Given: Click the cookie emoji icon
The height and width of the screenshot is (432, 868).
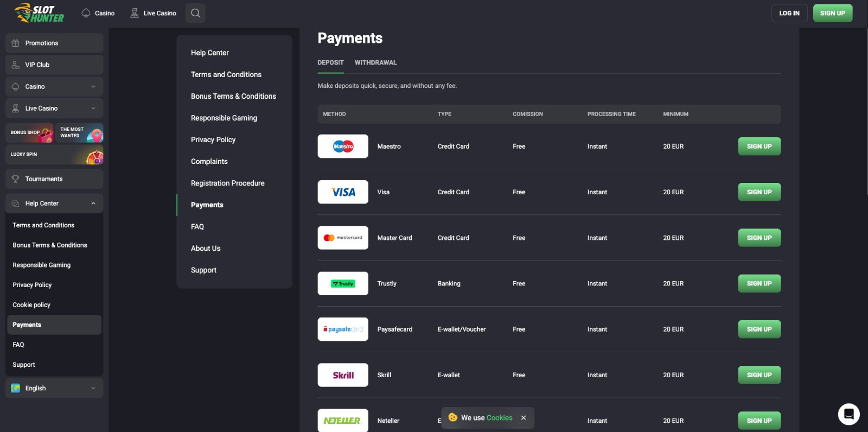Looking at the screenshot, I should tap(453, 417).
